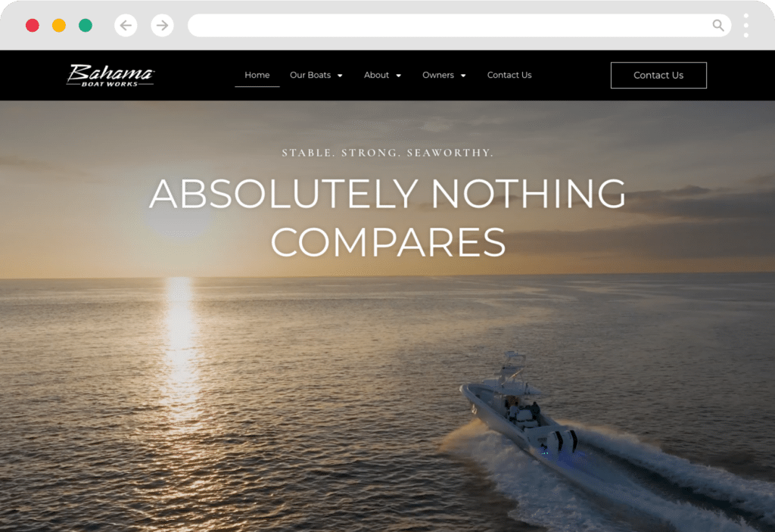Select the Home navigation item

257,75
